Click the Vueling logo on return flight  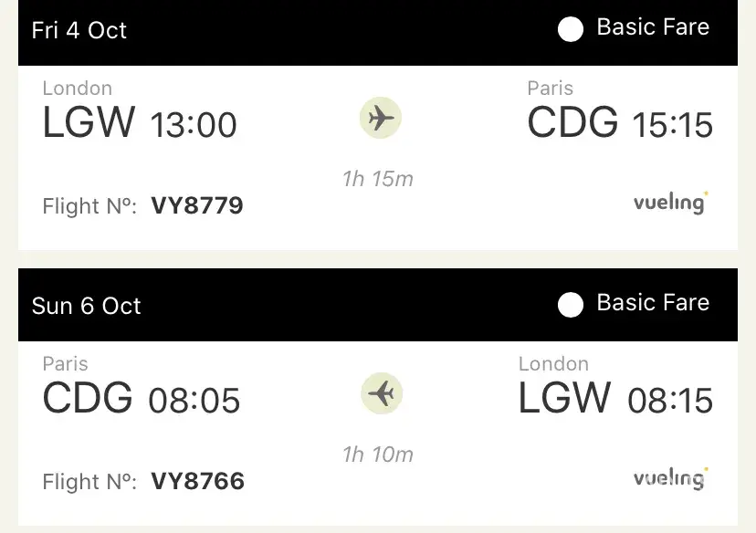tap(671, 476)
